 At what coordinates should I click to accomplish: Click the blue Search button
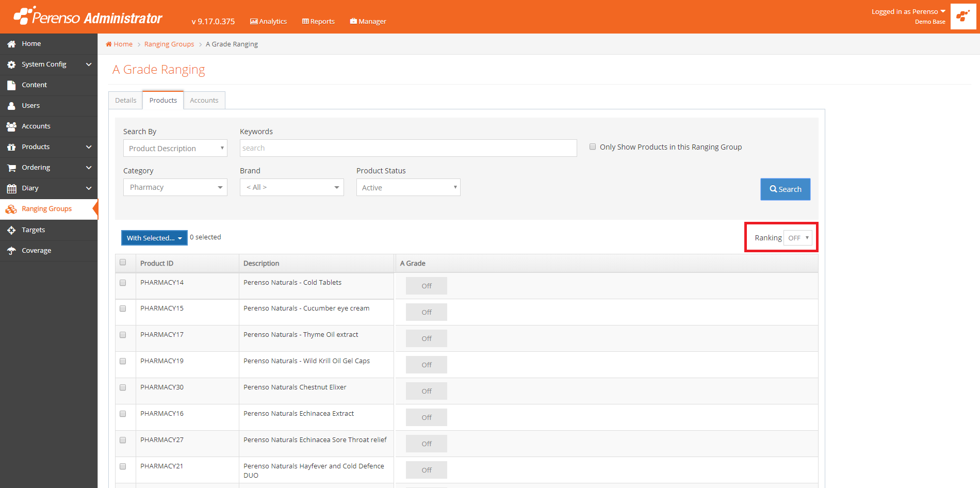coord(786,189)
